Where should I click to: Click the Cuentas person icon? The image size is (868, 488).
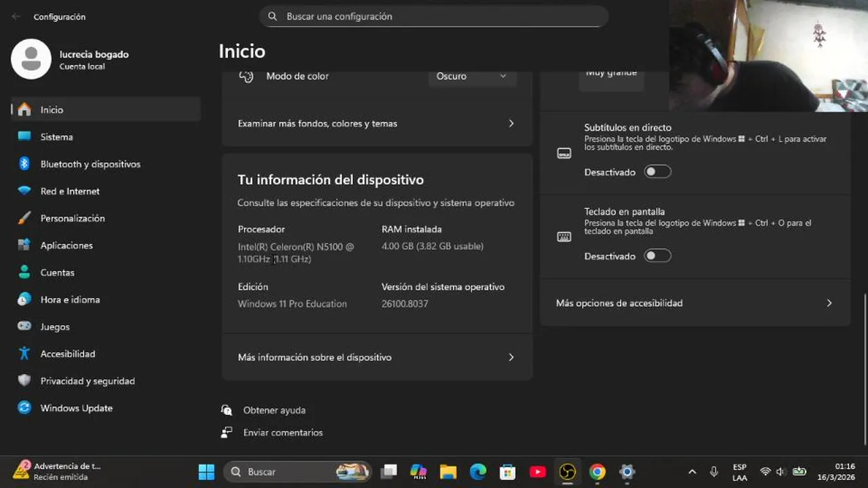(24, 272)
